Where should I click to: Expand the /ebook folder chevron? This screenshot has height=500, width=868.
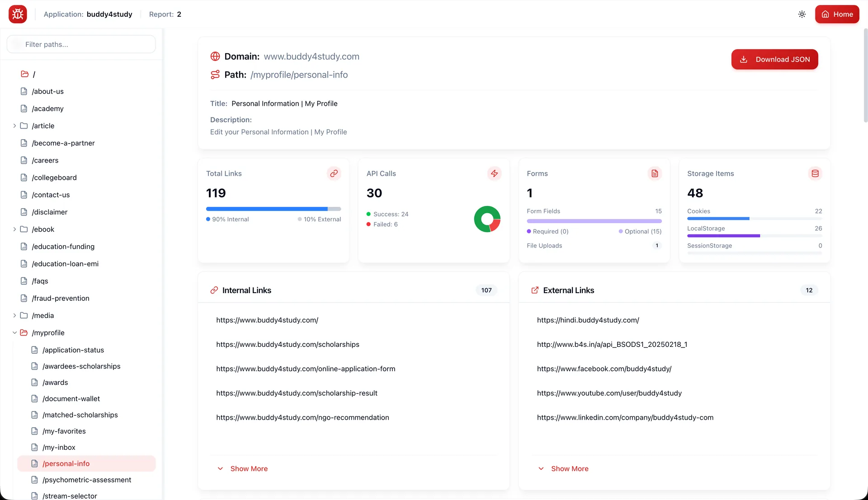(x=14, y=229)
